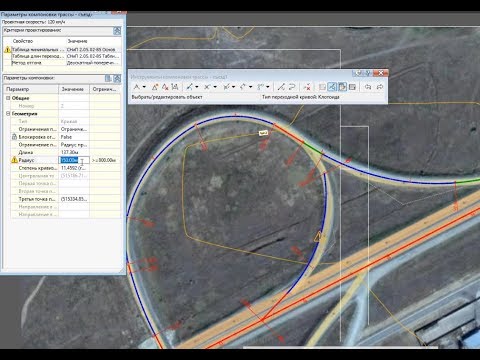Screen dimensions: 480x360
Task: Collapse the Геометрия group
Action: 8,114
